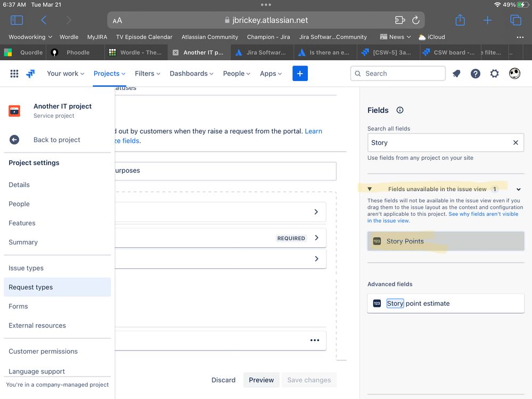Image resolution: width=532 pixels, height=399 pixels.
Task: Select the Story Points field card
Action: click(446, 241)
